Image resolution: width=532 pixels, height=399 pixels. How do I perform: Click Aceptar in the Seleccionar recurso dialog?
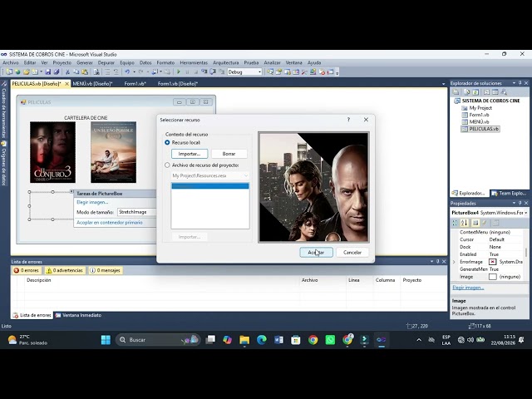point(316,253)
